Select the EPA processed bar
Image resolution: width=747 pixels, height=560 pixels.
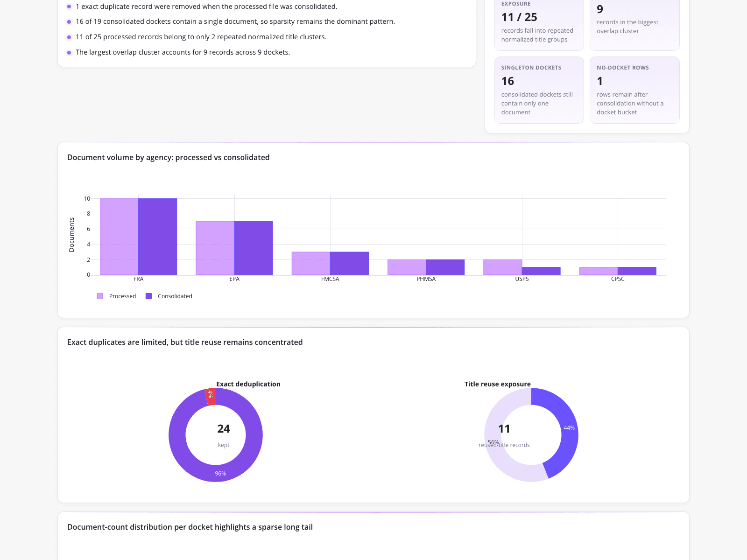coord(215,248)
